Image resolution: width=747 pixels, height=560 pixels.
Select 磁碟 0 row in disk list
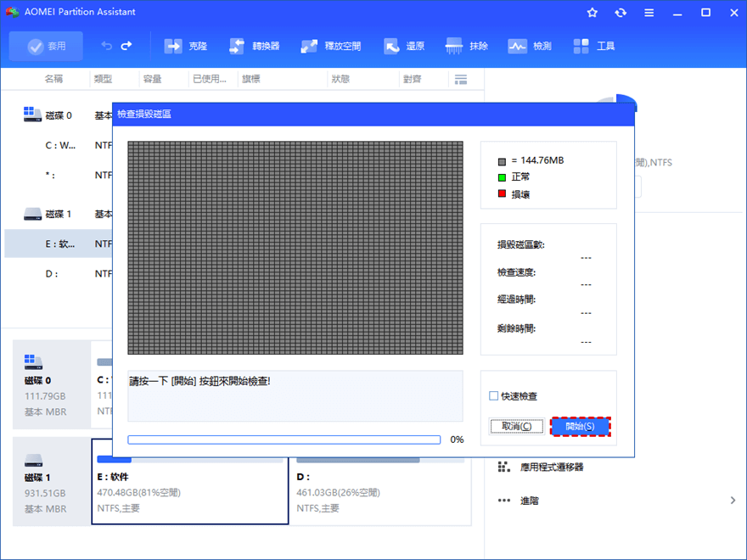coord(58,115)
